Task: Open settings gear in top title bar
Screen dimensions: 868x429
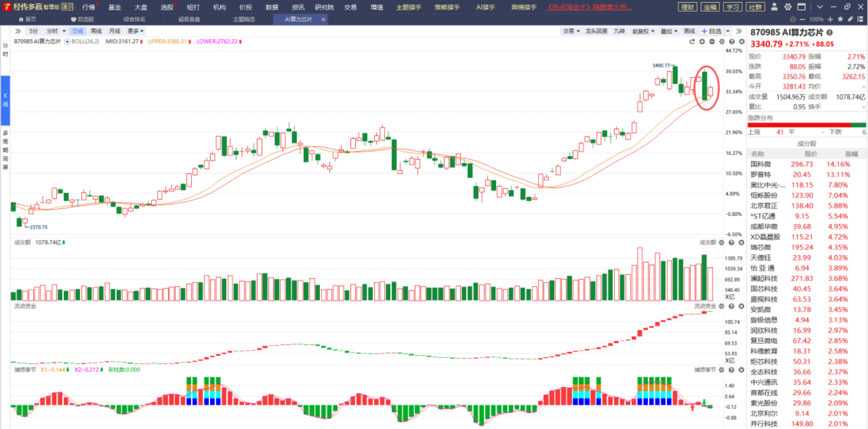Action: (x=788, y=7)
